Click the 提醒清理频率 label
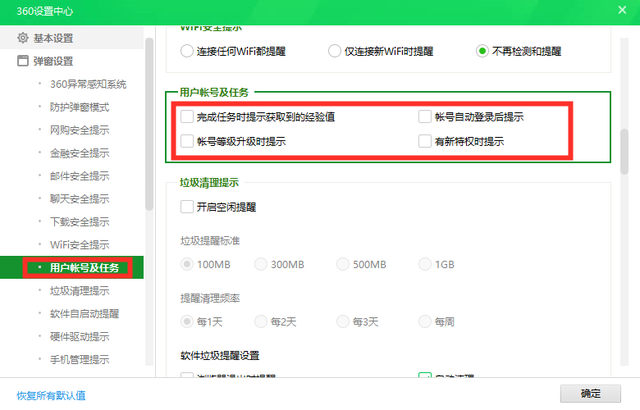Viewport: 640px width, 410px height. coord(210,298)
